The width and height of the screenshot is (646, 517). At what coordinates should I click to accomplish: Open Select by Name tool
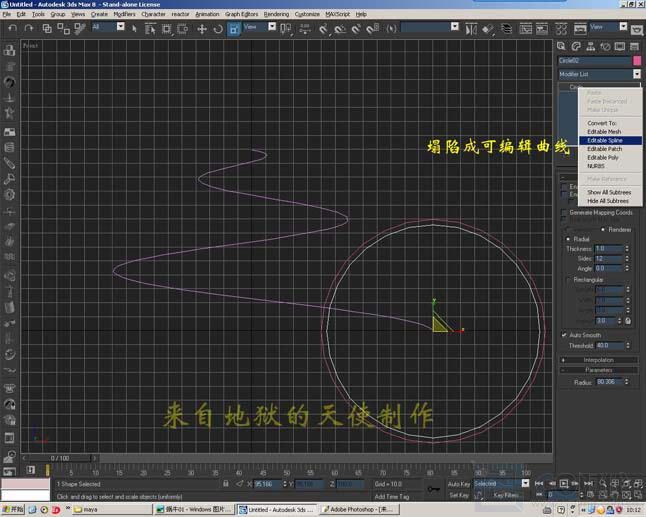tap(150, 29)
